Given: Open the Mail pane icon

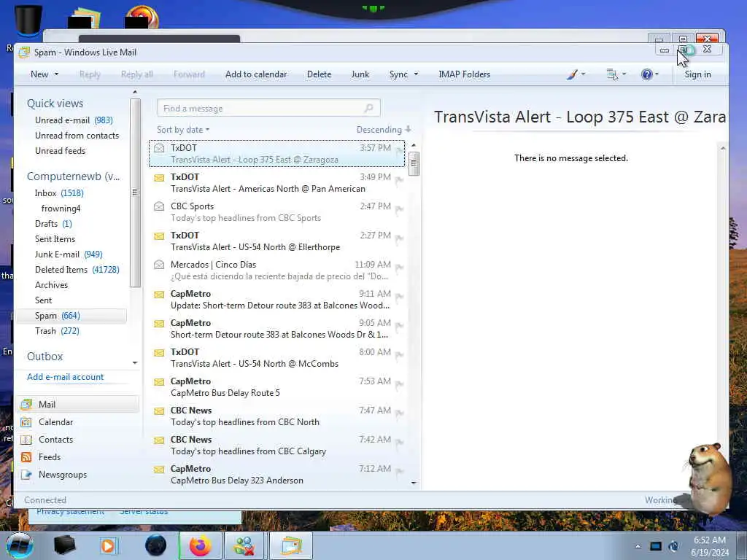Looking at the screenshot, I should 26,404.
